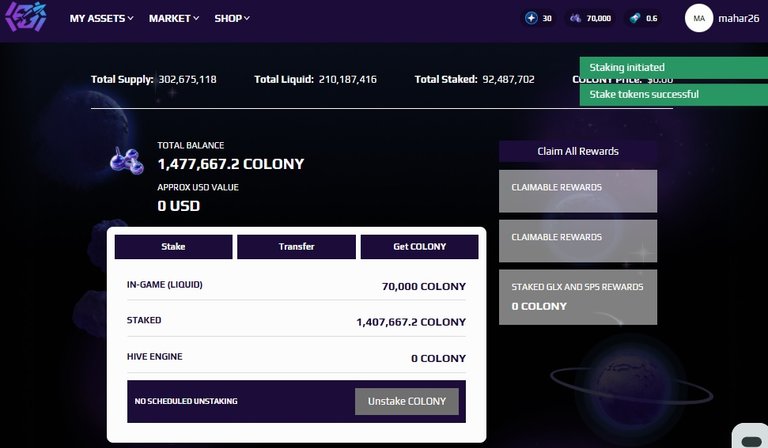Viewport: 768px width, 448px height.
Task: Click the Claim All Rewards button
Action: point(578,151)
